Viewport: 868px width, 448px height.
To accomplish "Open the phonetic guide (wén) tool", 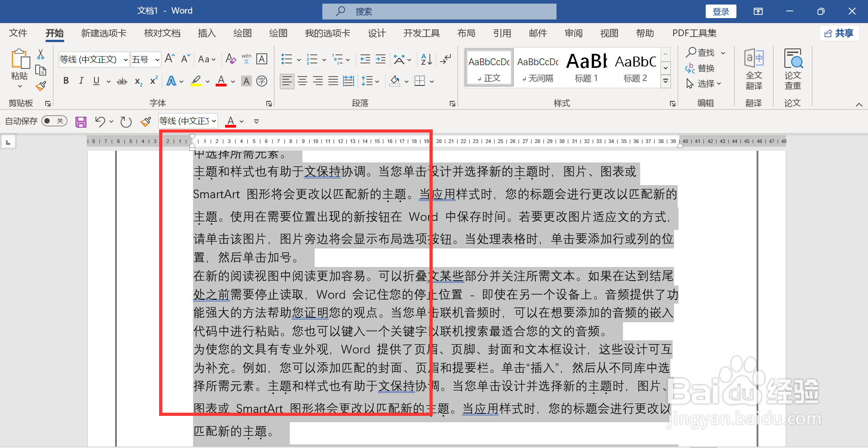I will pyautogui.click(x=246, y=59).
